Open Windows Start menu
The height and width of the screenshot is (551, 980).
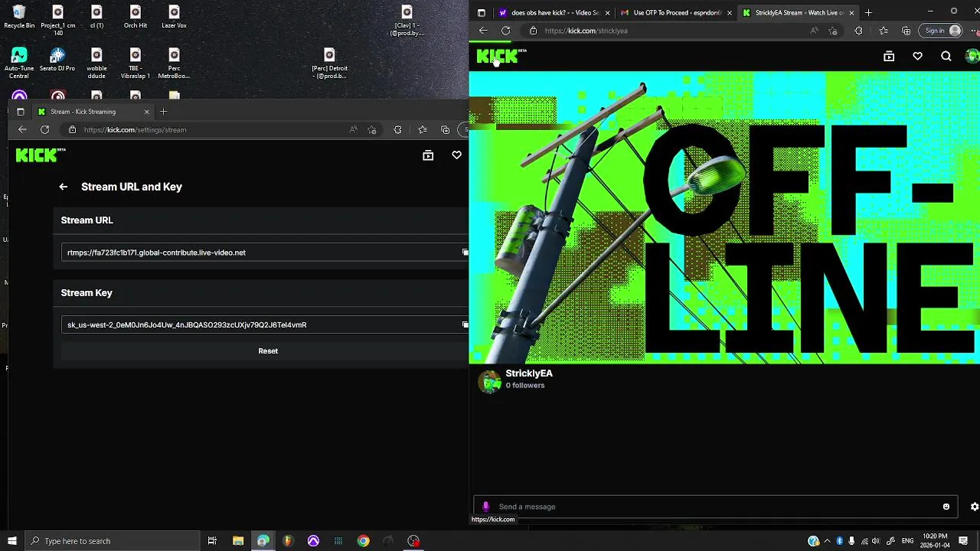click(x=11, y=541)
